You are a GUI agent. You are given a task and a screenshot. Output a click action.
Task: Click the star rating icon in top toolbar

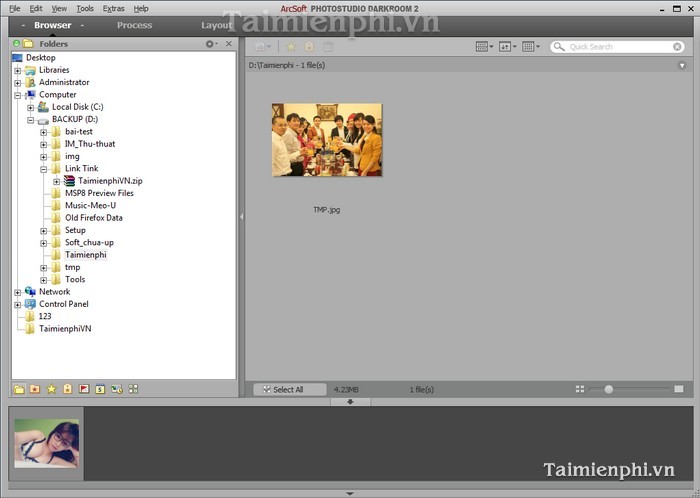(x=291, y=47)
